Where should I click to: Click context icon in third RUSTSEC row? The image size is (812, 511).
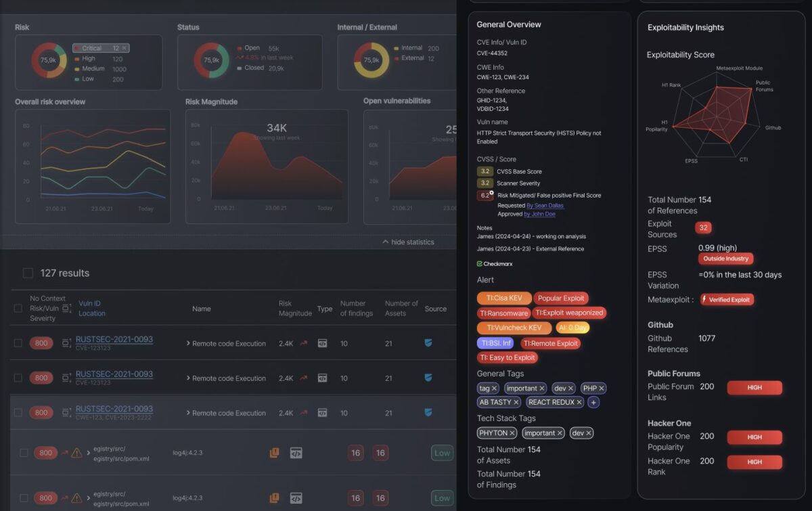pyautogui.click(x=66, y=413)
